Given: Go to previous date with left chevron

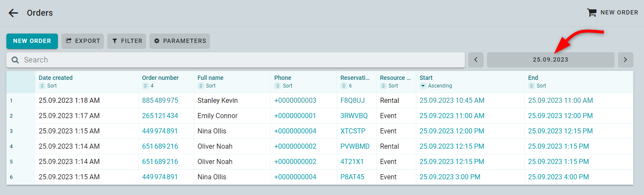Looking at the screenshot, I should tap(476, 60).
